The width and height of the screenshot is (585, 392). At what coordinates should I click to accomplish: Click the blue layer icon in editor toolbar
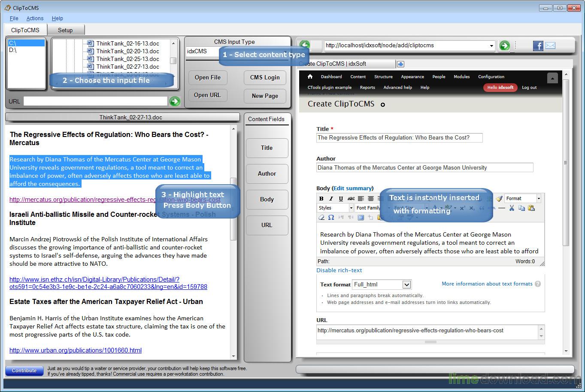point(361,217)
